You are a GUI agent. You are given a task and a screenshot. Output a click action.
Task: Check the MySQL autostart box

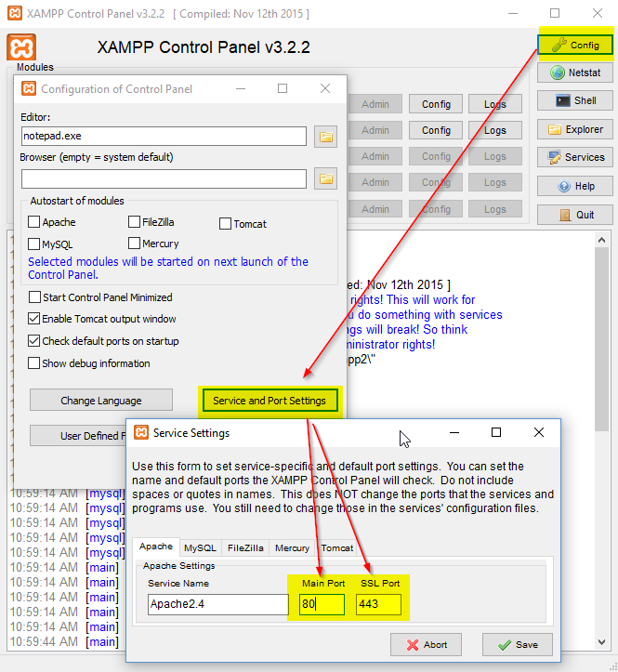(x=34, y=244)
